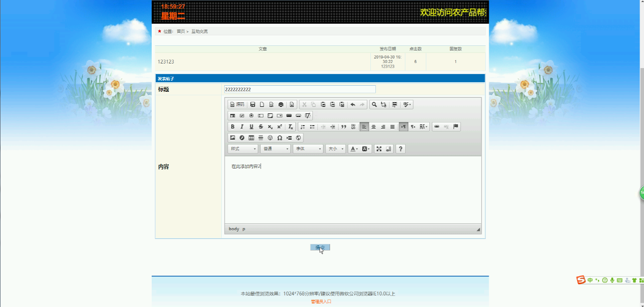Click the title input field containing 2222222222
The height and width of the screenshot is (307, 644).
click(300, 89)
